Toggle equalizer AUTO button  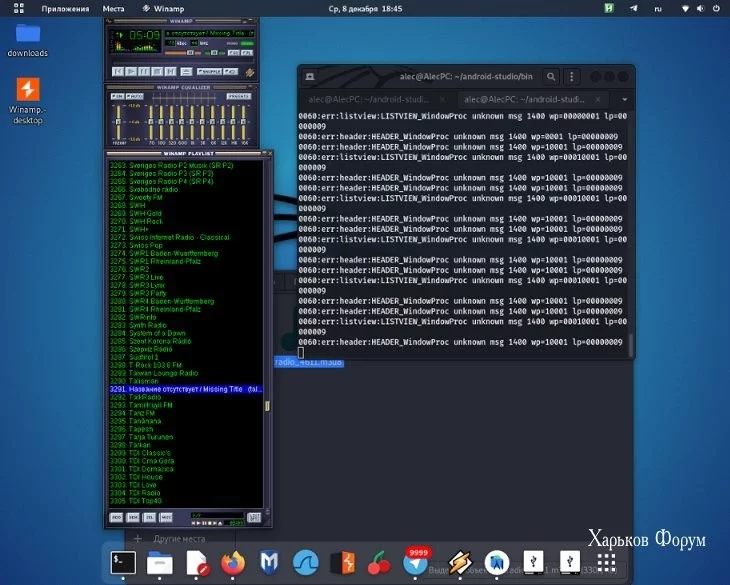pyautogui.click(x=135, y=96)
